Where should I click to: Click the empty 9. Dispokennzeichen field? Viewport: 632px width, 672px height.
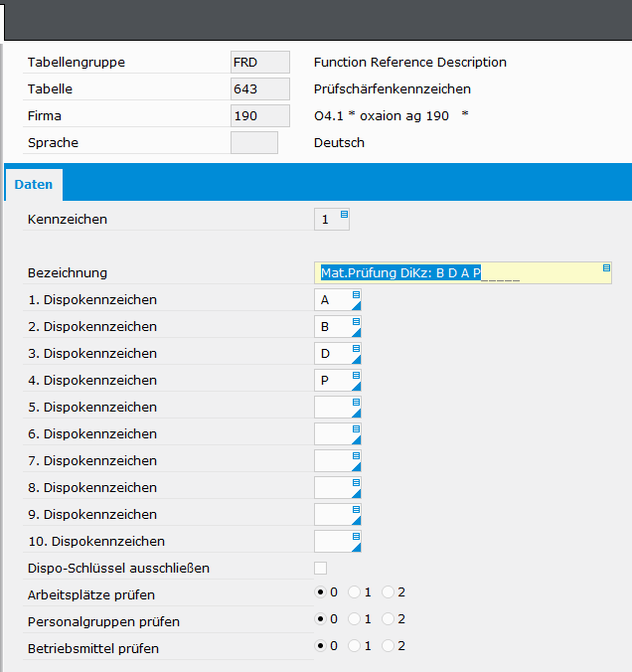pos(338,515)
